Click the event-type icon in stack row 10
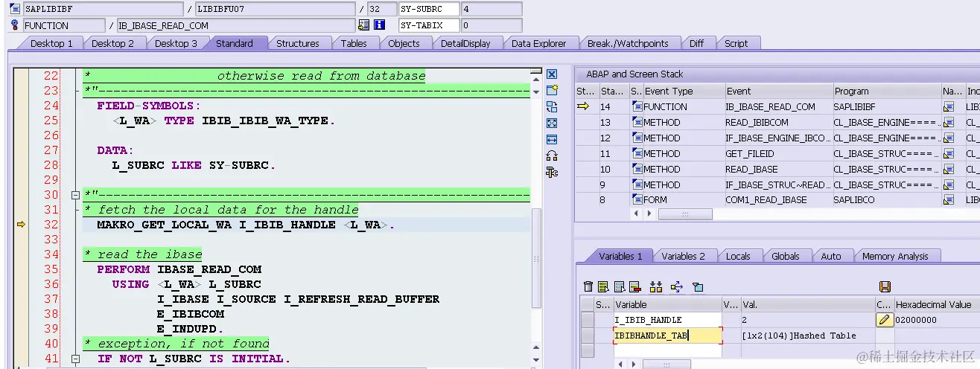This screenshot has width=980, height=369. tap(637, 169)
